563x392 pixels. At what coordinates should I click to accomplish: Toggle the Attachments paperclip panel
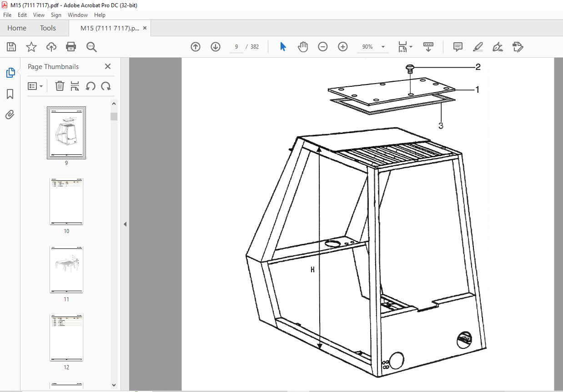pos(10,114)
